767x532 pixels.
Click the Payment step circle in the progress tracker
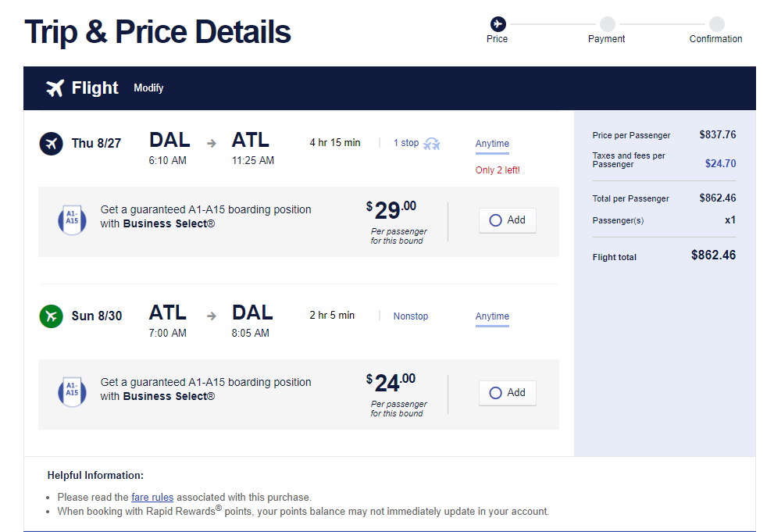tap(606, 23)
